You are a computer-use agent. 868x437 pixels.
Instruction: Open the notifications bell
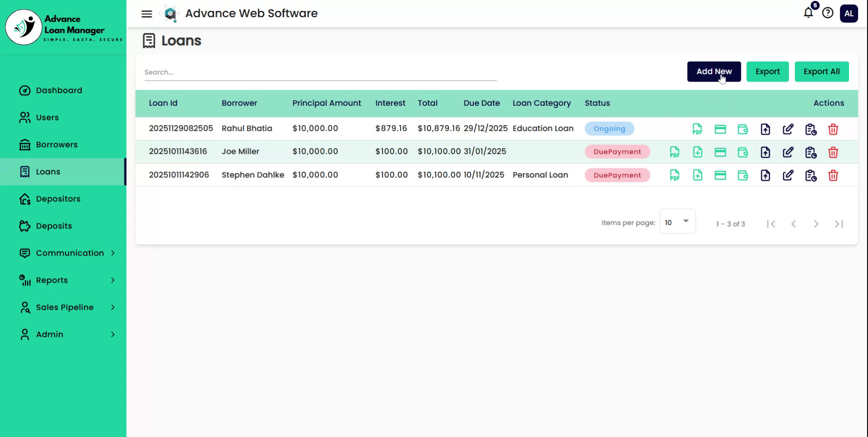(807, 14)
